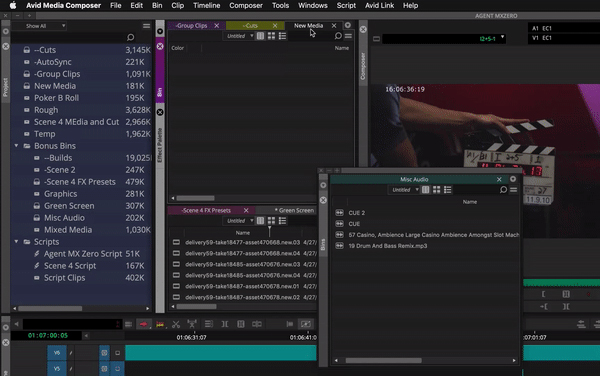Screen dimensions: 600x376
Task: Click the teal V6 timeline clip
Action: coord(221,353)
